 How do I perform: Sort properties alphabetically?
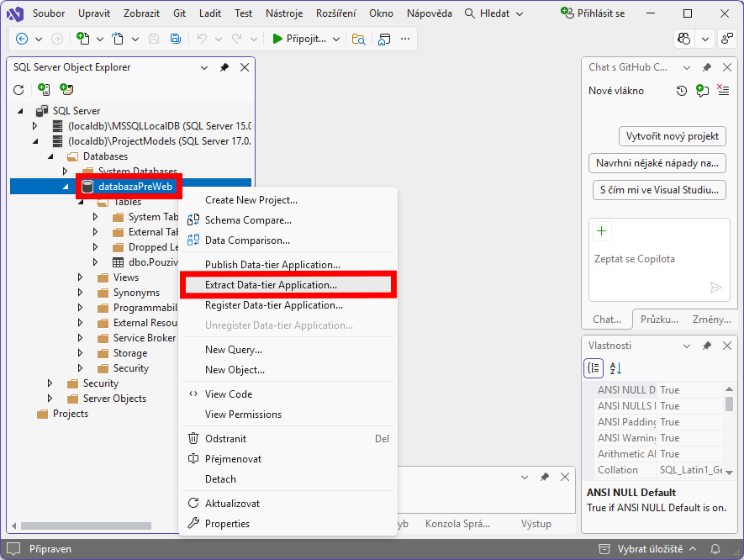[x=615, y=367]
